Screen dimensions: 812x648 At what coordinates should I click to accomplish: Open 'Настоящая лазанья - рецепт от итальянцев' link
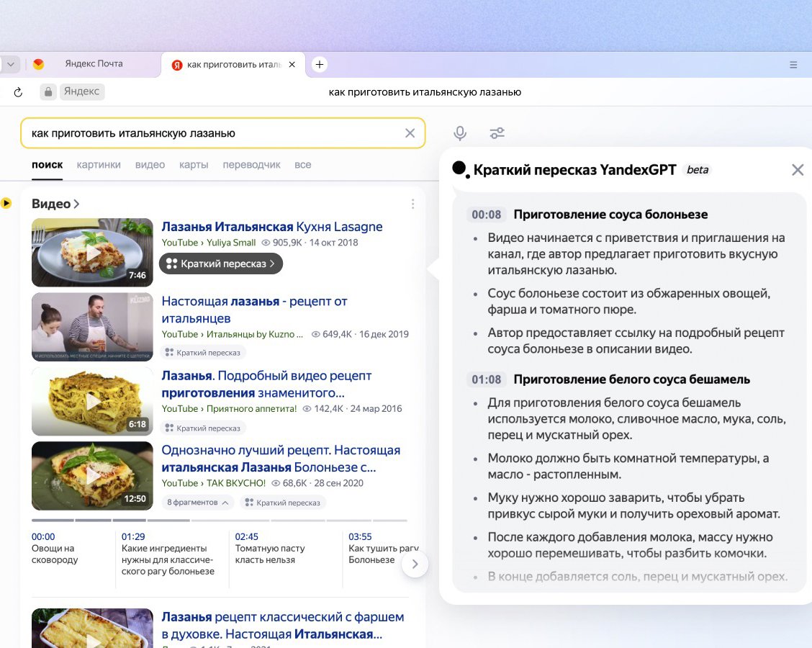254,310
